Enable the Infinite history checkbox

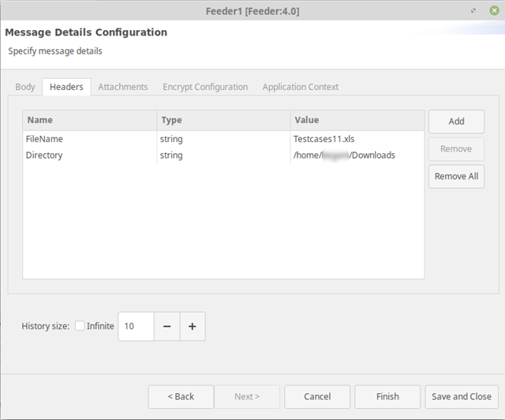[x=80, y=326]
